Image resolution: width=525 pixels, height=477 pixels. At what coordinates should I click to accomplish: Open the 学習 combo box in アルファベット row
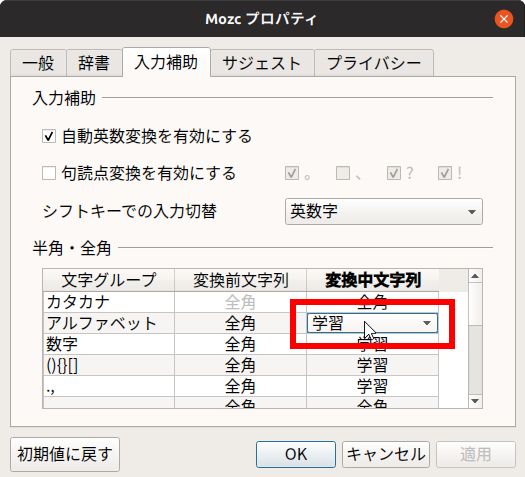click(x=372, y=323)
